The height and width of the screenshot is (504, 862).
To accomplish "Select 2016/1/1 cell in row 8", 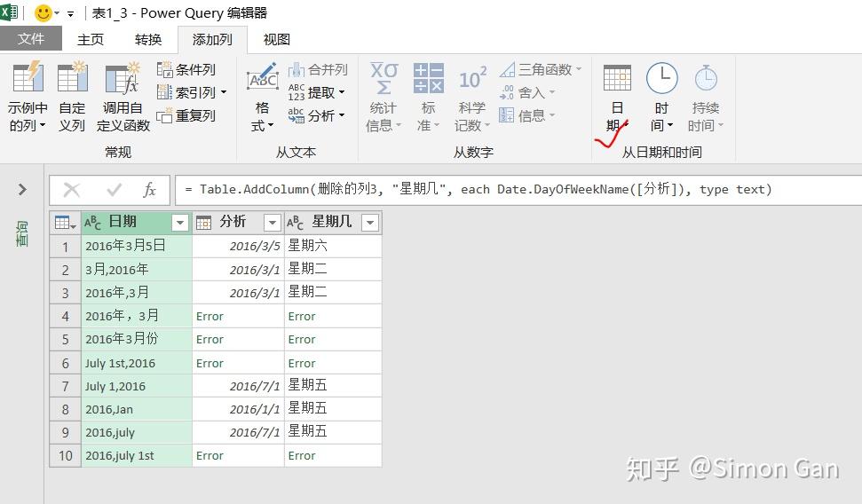I will tap(238, 409).
